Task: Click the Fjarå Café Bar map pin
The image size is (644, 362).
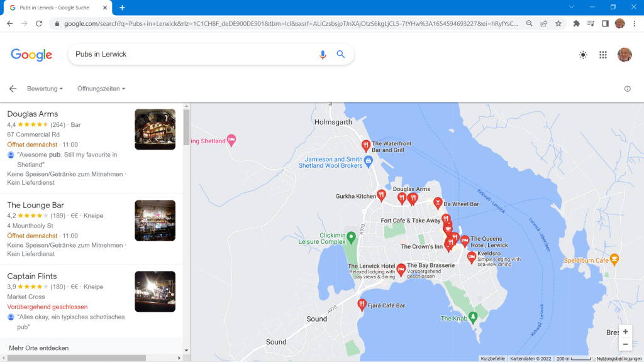Action: click(362, 305)
